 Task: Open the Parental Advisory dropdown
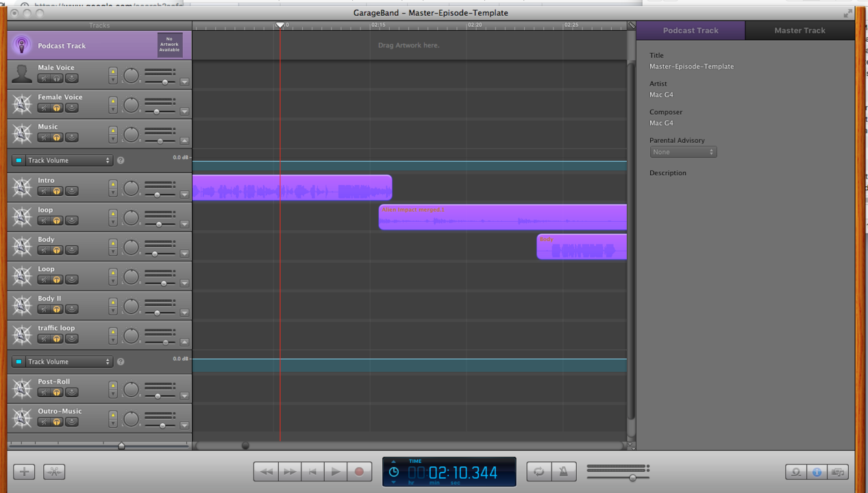pyautogui.click(x=683, y=152)
